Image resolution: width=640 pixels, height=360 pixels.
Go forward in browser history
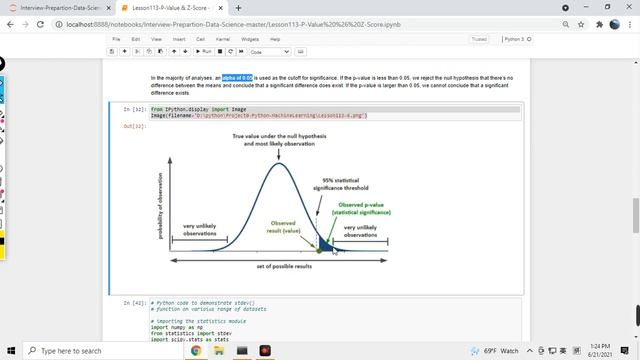pos(25,24)
